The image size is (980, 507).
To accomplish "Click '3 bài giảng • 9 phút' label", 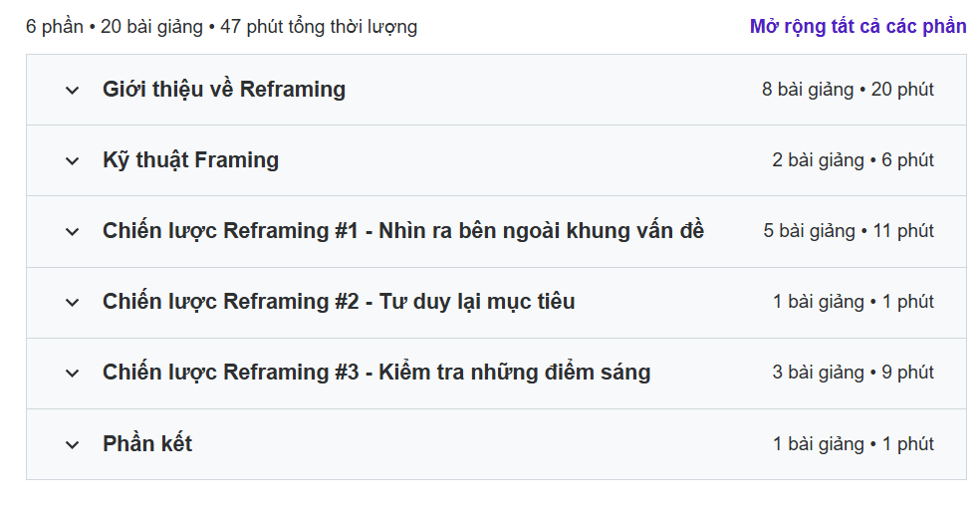I will (x=853, y=373).
